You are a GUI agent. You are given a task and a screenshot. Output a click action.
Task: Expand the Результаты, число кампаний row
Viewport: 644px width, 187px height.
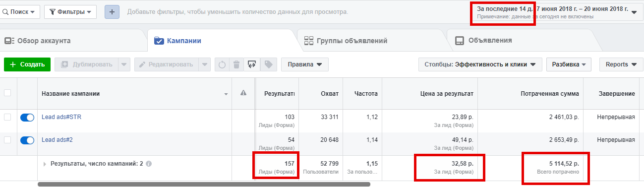pos(45,163)
